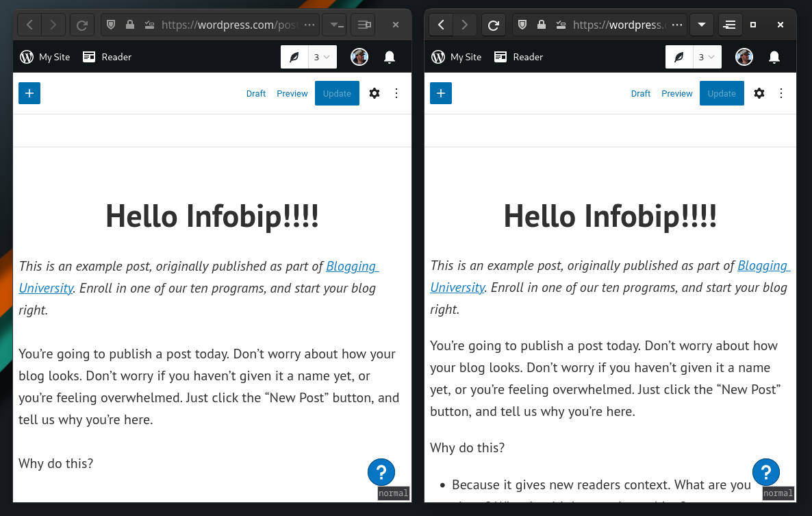Screen dimensions: 812x516
Task: Open notifications bell in the right window
Action: pyautogui.click(x=774, y=57)
